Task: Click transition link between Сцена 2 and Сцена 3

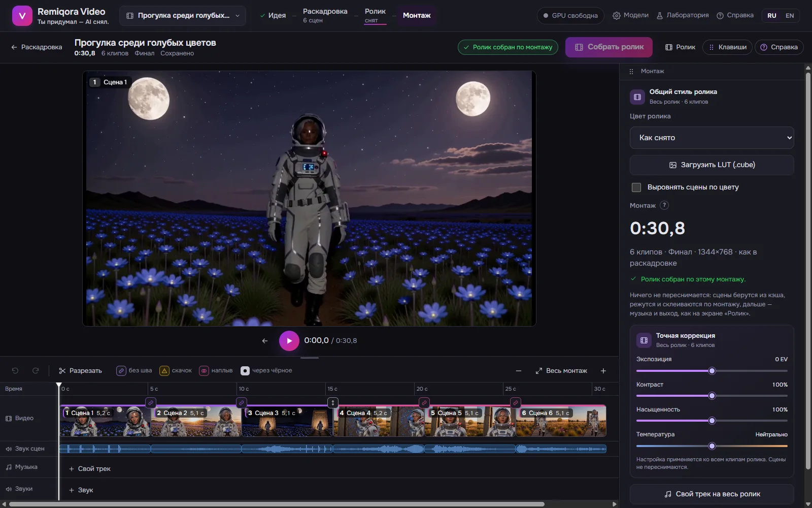Action: tap(242, 403)
